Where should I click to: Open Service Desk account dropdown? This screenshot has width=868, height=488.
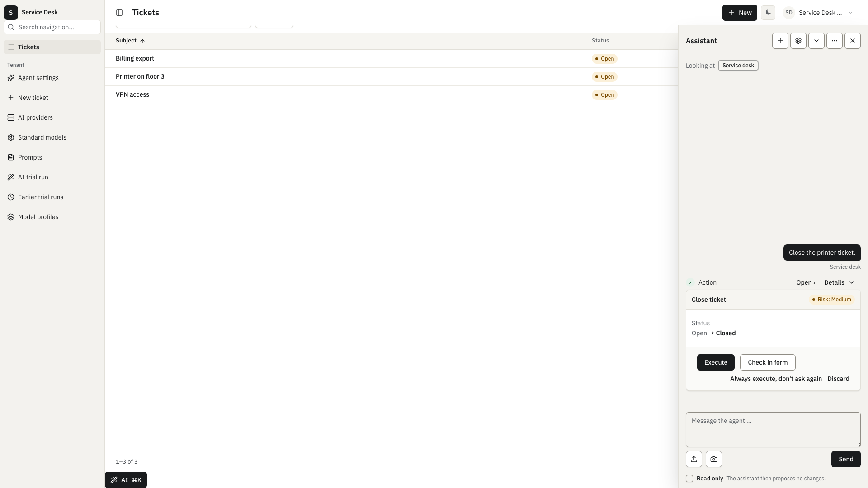819,13
